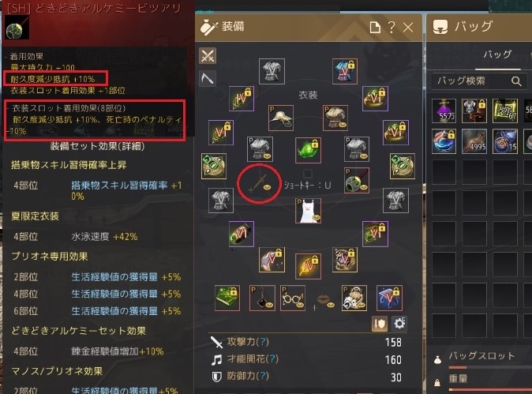Toggle the sword and shield display button
This screenshot has width=532, height=394.
point(380,324)
